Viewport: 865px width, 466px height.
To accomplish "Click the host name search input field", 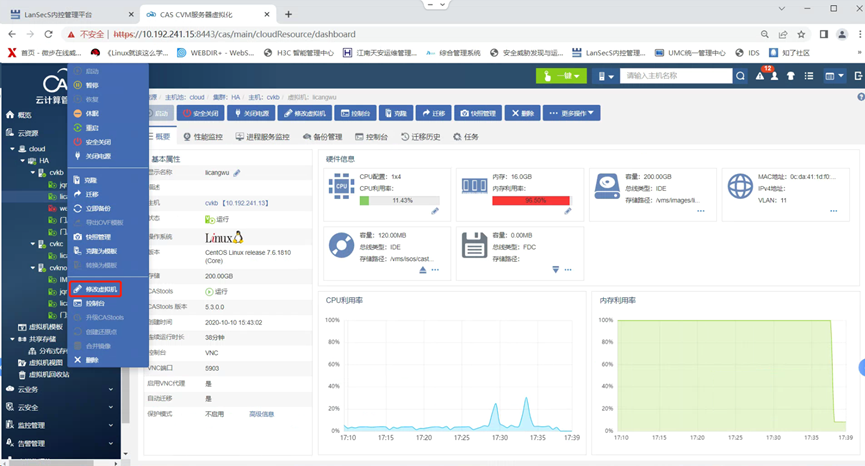I will pos(674,76).
